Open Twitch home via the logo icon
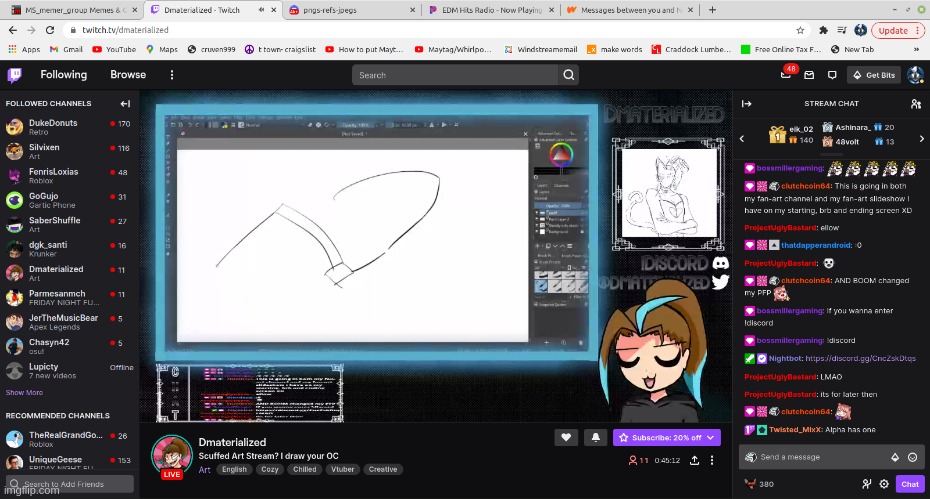Screen dimensions: 930x499 [14, 75]
